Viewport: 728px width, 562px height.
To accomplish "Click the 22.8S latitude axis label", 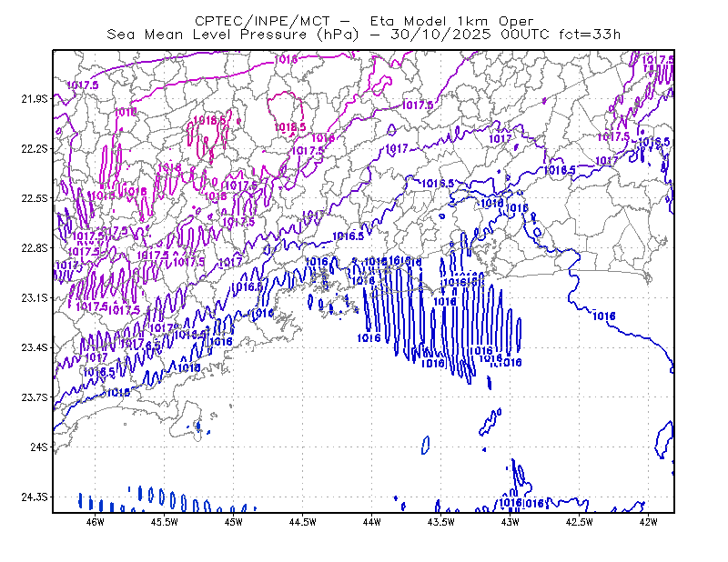I will [x=35, y=248].
